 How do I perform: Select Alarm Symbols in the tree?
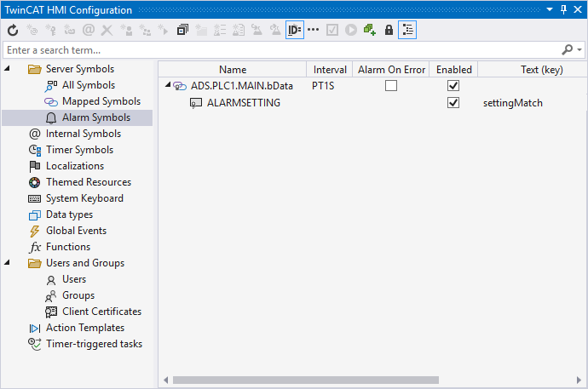(x=96, y=117)
